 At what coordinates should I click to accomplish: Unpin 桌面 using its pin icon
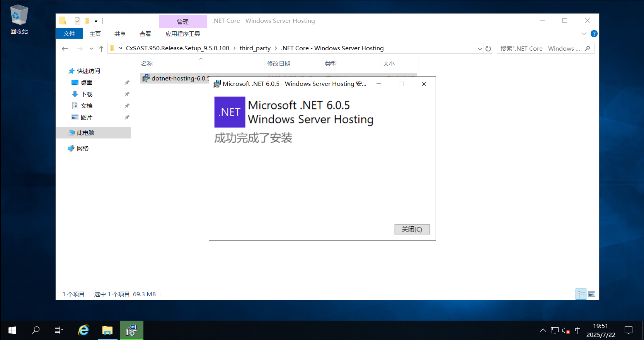[x=127, y=82]
